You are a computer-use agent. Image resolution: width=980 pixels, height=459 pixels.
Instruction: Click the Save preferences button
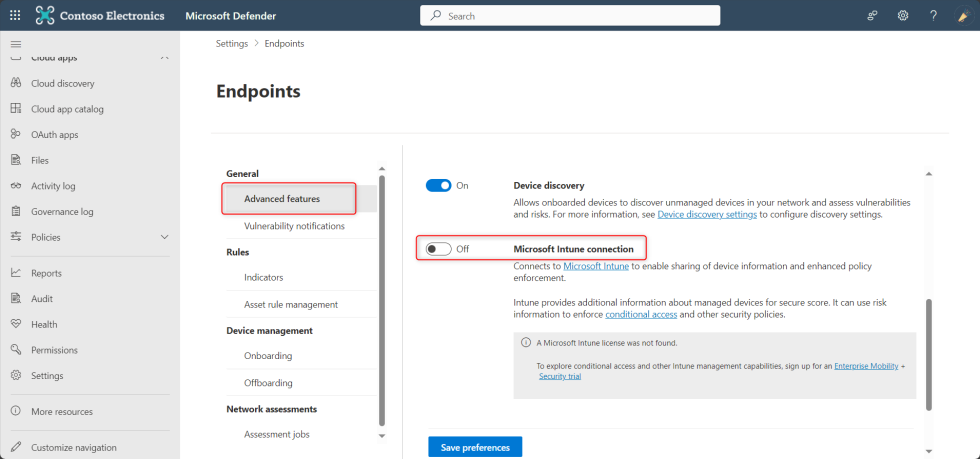tap(475, 448)
